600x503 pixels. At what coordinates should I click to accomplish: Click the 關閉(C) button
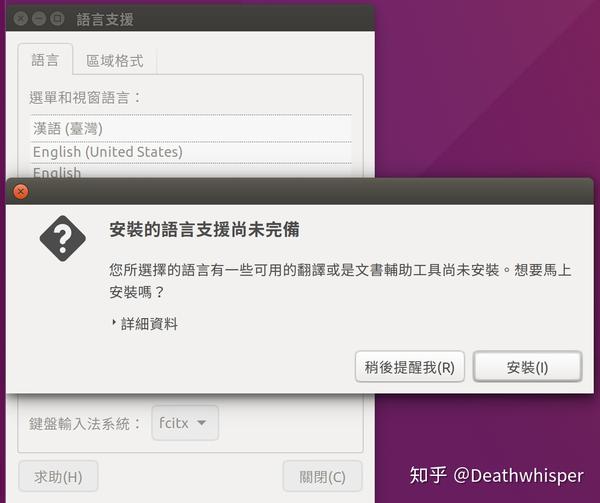(x=322, y=477)
